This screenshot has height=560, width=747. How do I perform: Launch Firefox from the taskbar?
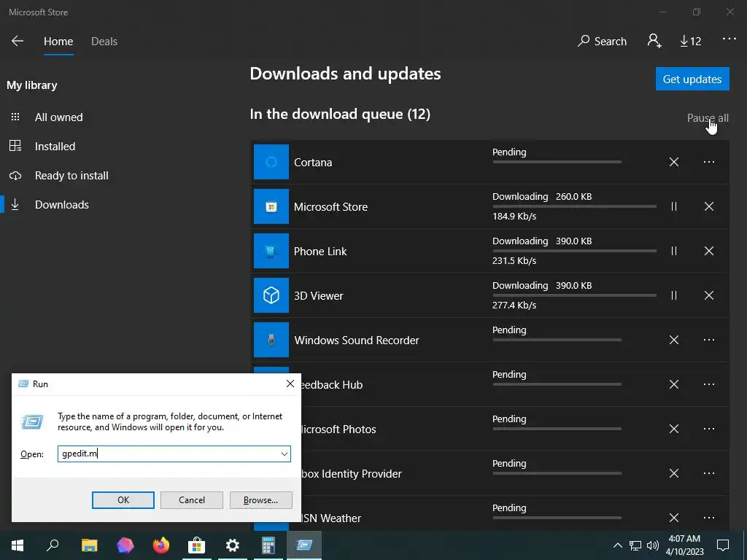coord(161,545)
